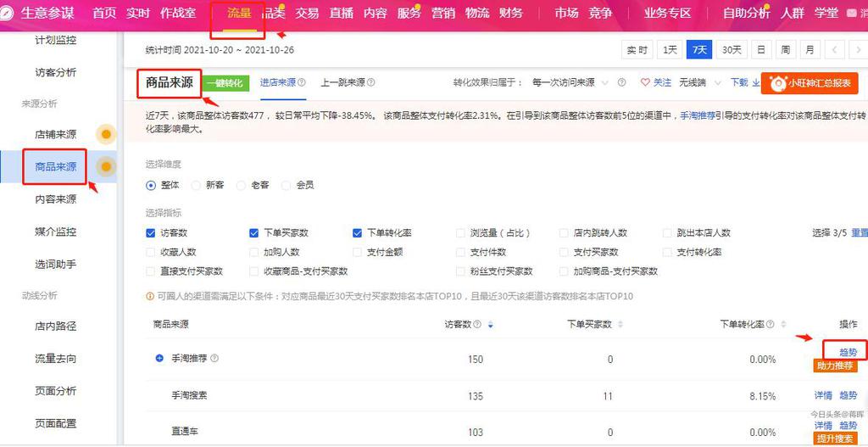Click the 下载 download arrow icon
This screenshot has width=868, height=447.
[x=755, y=82]
